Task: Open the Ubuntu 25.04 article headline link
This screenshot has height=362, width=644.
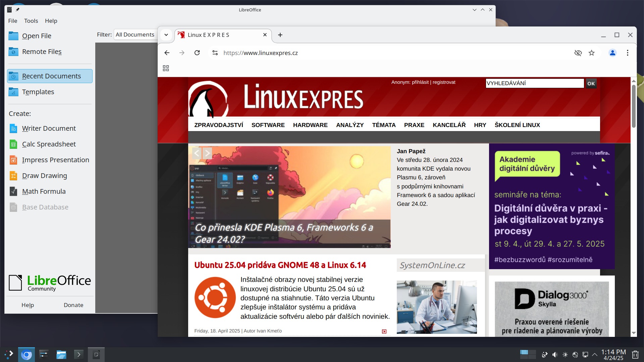Action: (280, 265)
